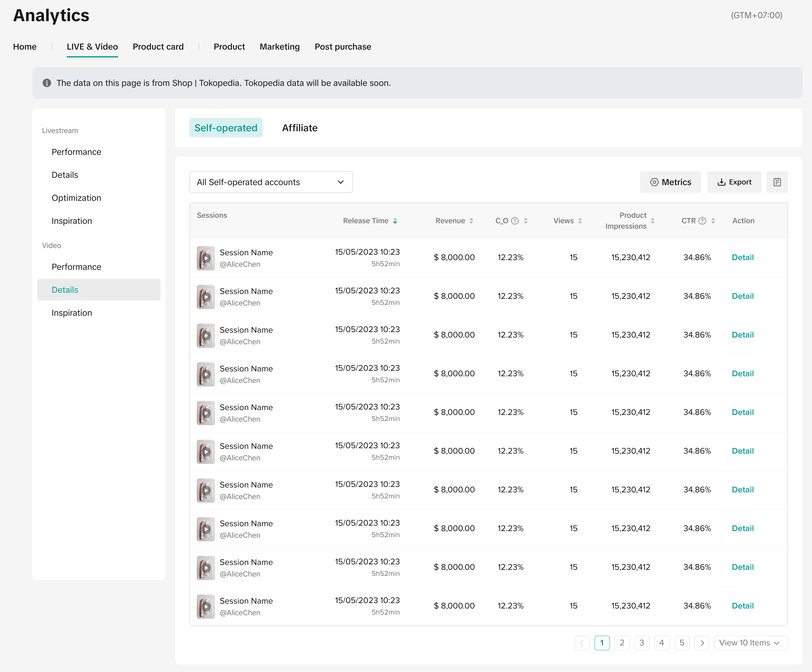Select Livestream Optimization in sidebar
812x672 pixels.
coord(76,198)
